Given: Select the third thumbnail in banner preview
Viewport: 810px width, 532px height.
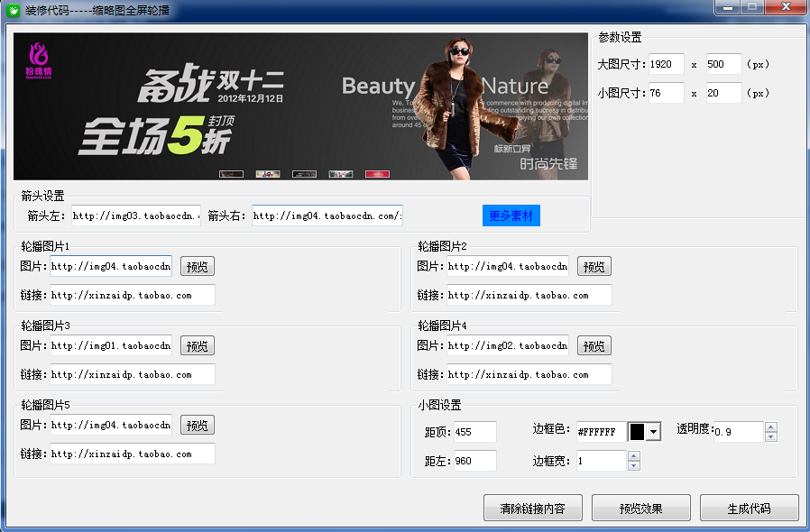Looking at the screenshot, I should (x=304, y=174).
